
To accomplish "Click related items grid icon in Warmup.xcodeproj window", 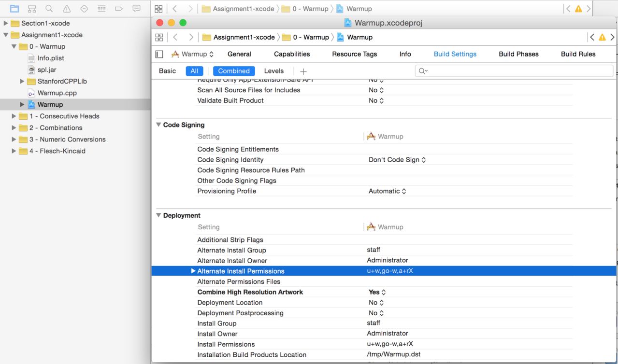I will click(159, 37).
